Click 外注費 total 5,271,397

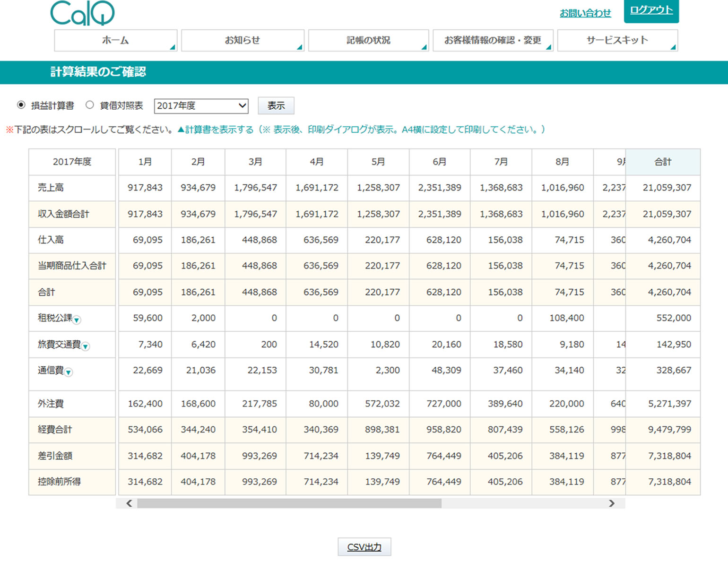[669, 404]
